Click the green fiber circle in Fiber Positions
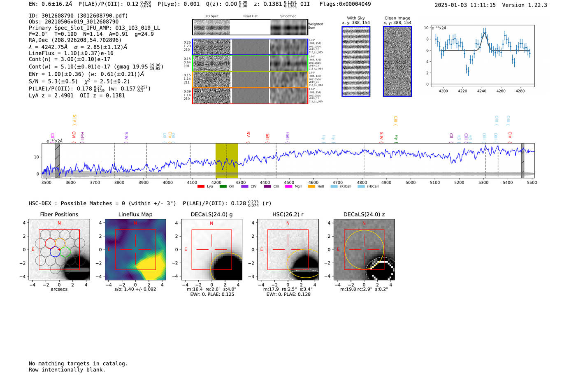The image size is (576, 392). (x=65, y=252)
